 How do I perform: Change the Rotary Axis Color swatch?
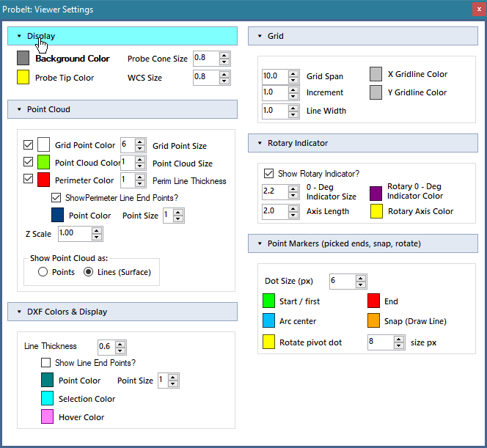[x=376, y=211]
